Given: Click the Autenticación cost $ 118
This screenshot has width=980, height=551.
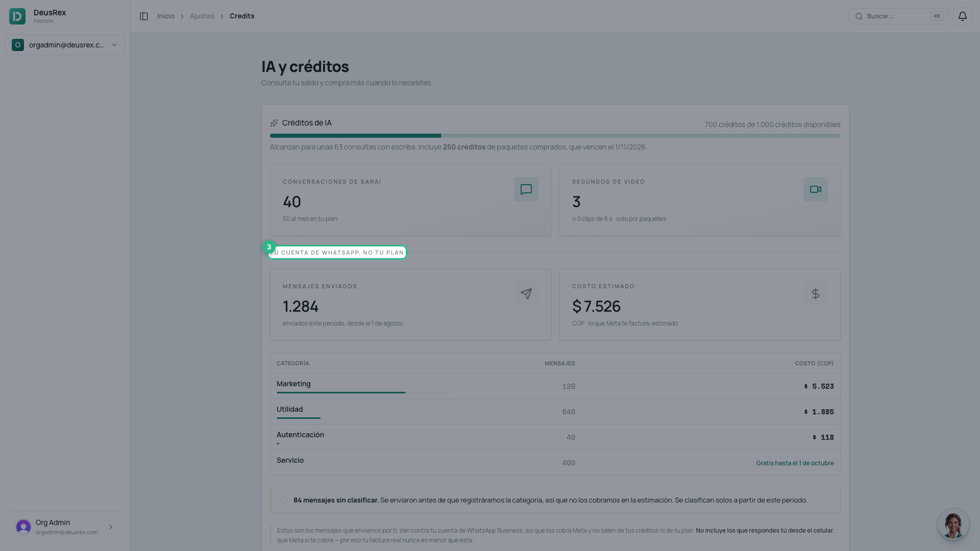Looking at the screenshot, I should coord(823,438).
